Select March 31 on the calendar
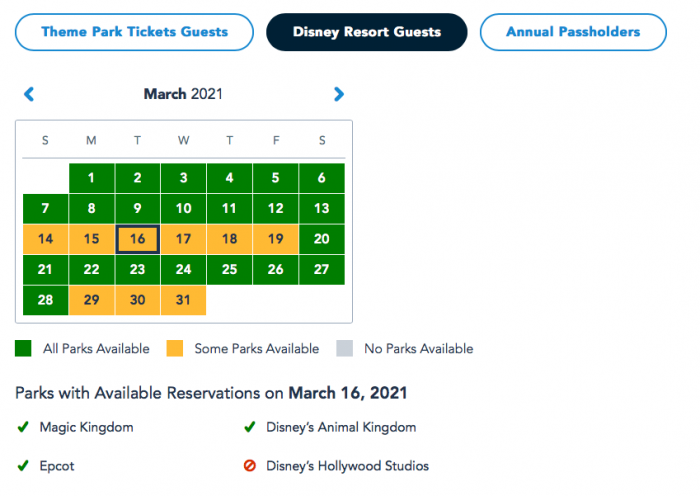Screen dimensions: 700x496 pyautogui.click(x=183, y=301)
